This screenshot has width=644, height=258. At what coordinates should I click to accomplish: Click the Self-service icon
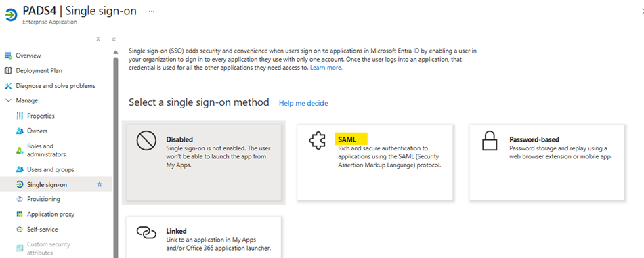20,230
